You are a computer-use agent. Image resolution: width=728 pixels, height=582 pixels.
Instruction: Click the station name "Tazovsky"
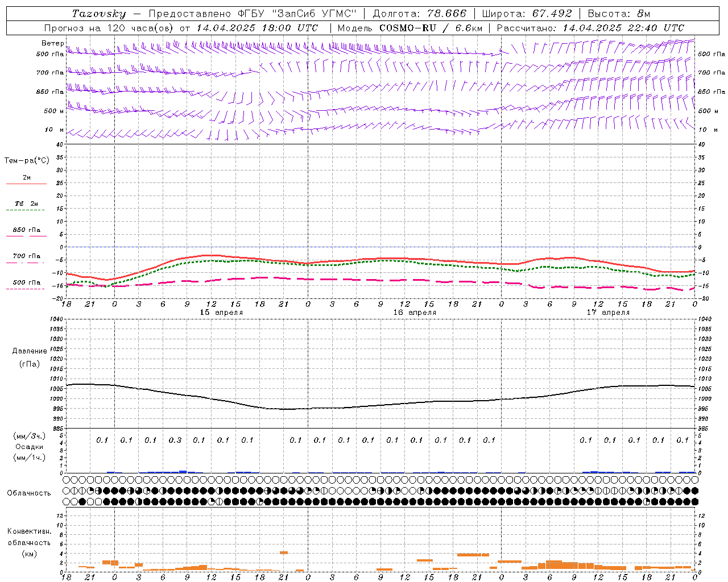point(98,14)
